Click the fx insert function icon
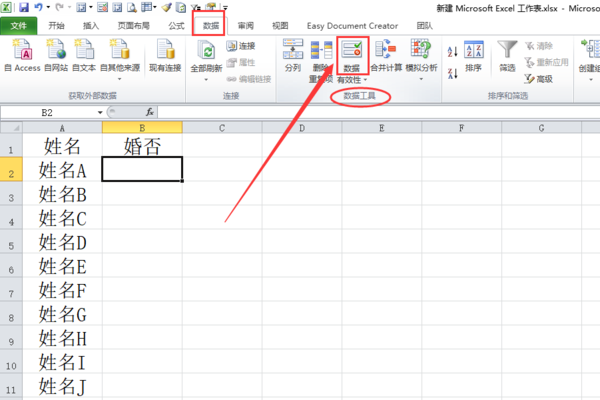Viewport: 600px width, 400px height. (x=150, y=112)
